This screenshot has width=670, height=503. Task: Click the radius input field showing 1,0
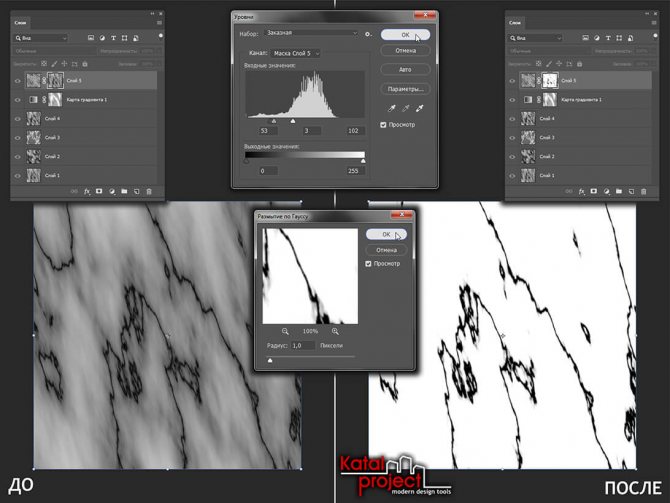(304, 345)
